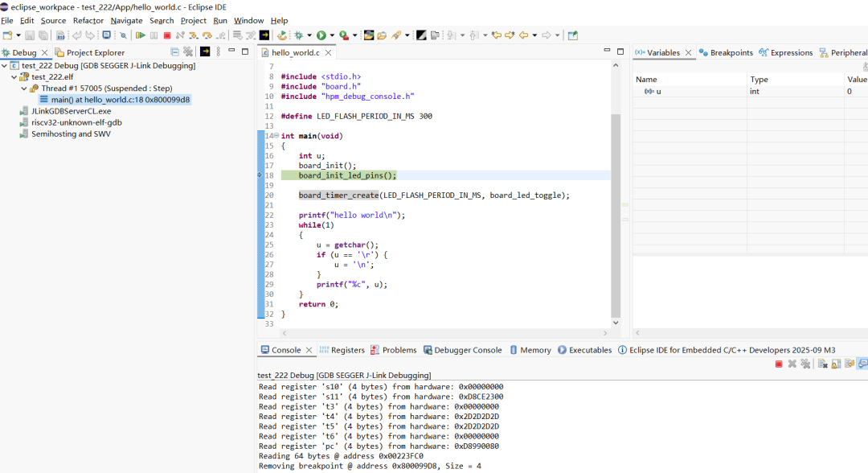868x473 pixels.
Task: Collapse the test_222.elf tree node
Action: point(14,77)
